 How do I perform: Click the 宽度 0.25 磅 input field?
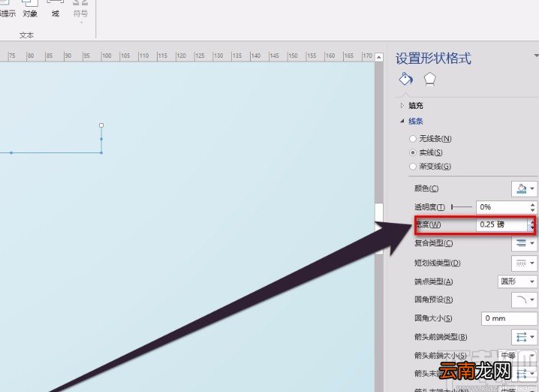click(502, 225)
